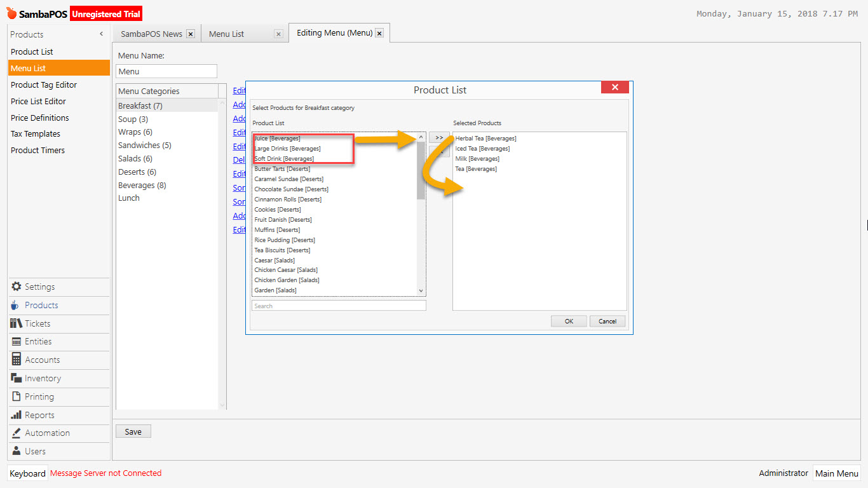Open the Entities module
The height and width of the screenshot is (488, 868).
click(x=37, y=341)
